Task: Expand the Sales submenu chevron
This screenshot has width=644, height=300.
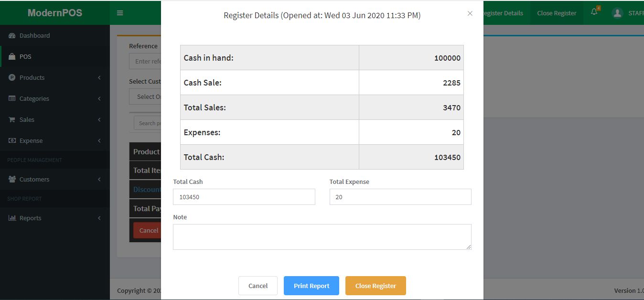Action: coord(99,120)
